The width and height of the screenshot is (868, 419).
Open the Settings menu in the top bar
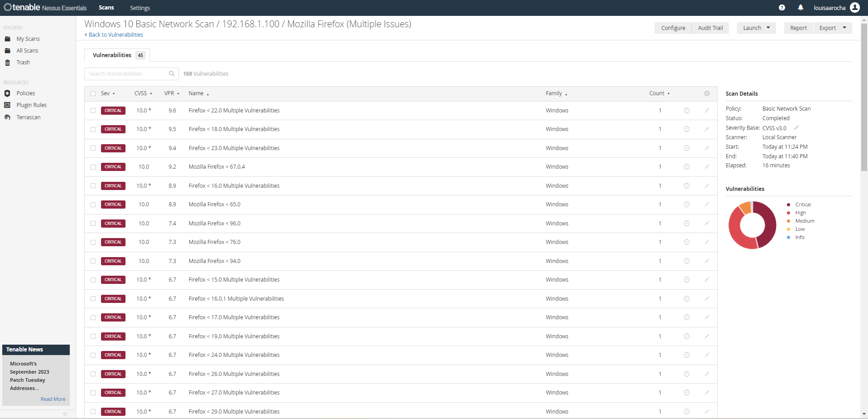pyautogui.click(x=140, y=8)
